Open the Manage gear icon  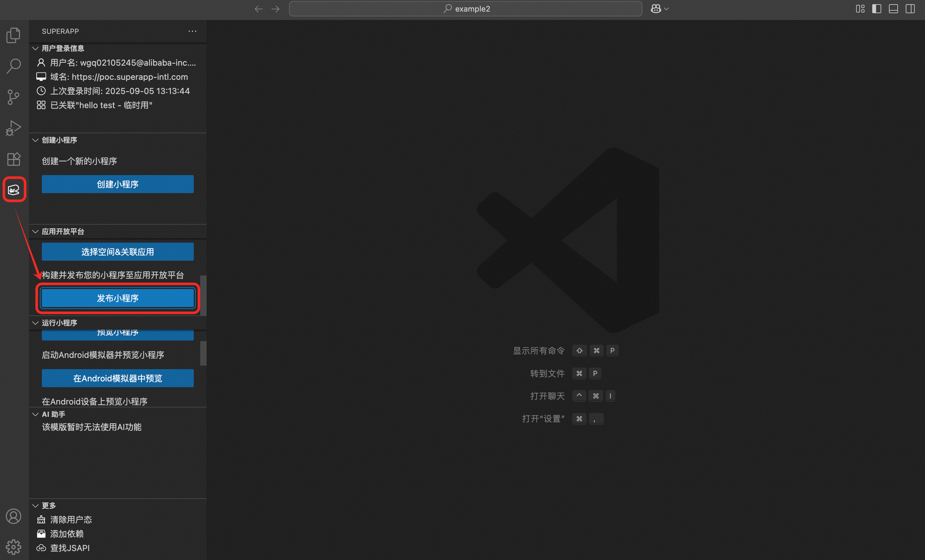tap(14, 547)
